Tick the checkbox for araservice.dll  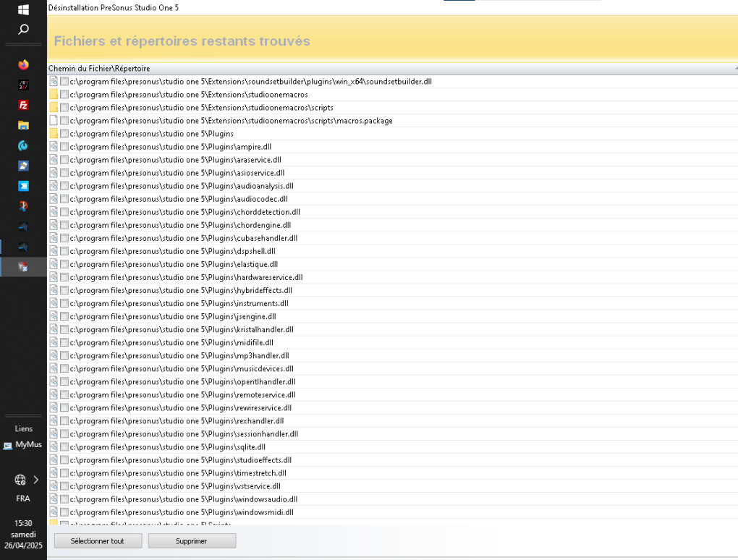click(x=64, y=159)
